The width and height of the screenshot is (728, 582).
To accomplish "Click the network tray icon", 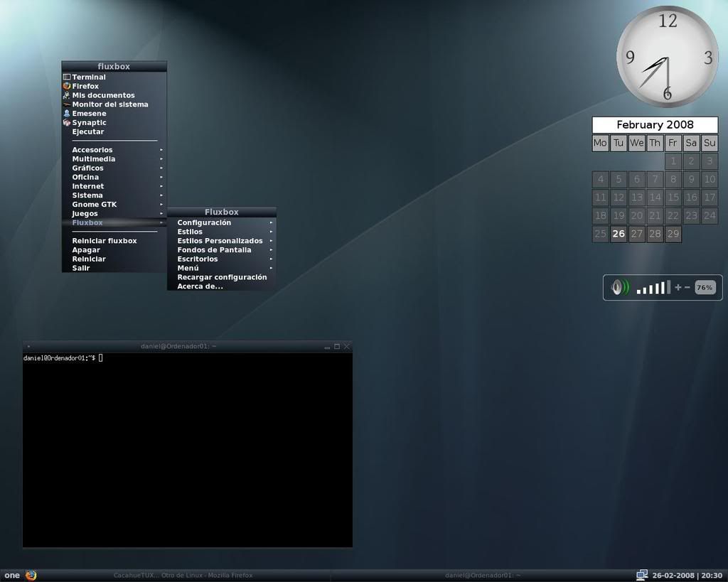I will coord(642,575).
